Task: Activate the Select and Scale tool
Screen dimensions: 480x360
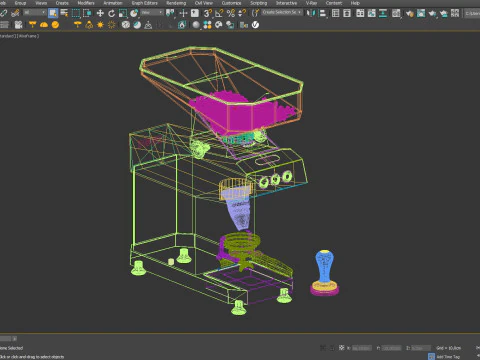Action: [x=123, y=13]
